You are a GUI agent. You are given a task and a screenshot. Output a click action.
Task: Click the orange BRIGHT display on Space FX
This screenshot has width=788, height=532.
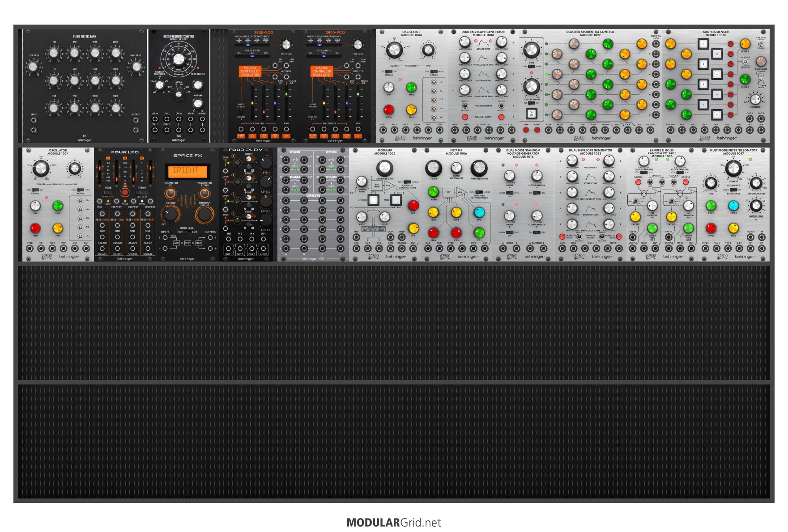pos(187,171)
